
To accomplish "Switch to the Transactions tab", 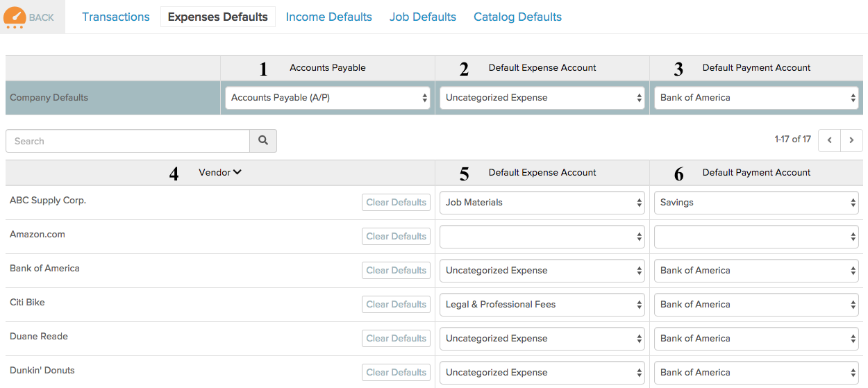I will [116, 17].
